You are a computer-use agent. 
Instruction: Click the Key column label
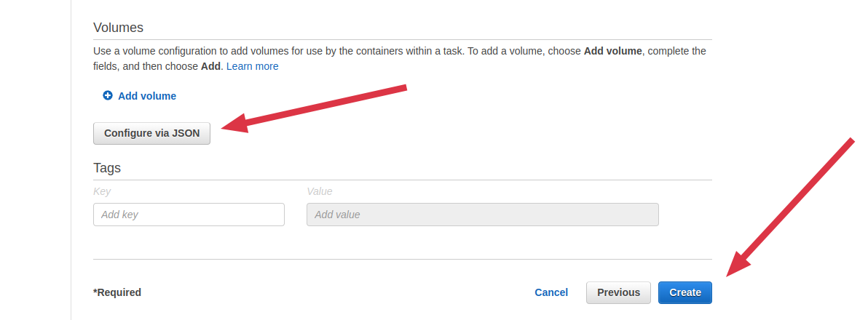pyautogui.click(x=102, y=191)
